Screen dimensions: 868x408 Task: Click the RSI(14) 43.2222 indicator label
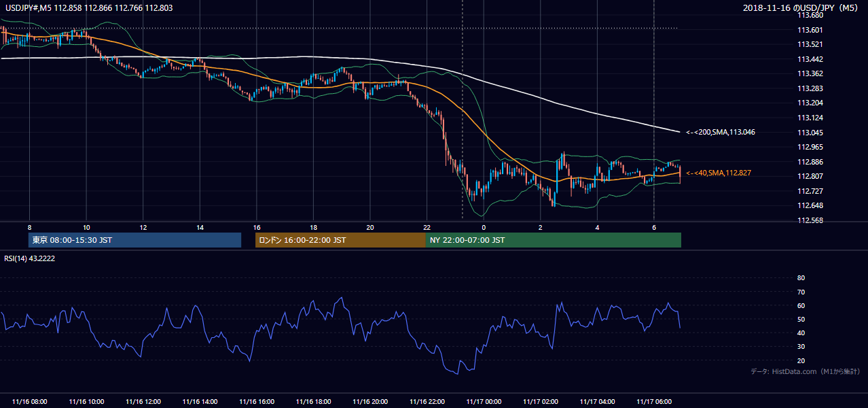point(29,258)
